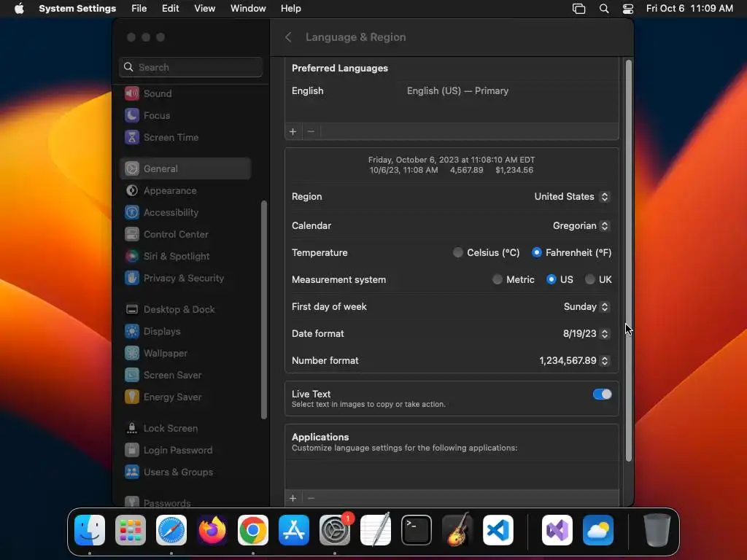Choose US measurement system
Image resolution: width=747 pixels, height=560 pixels.
tap(551, 279)
